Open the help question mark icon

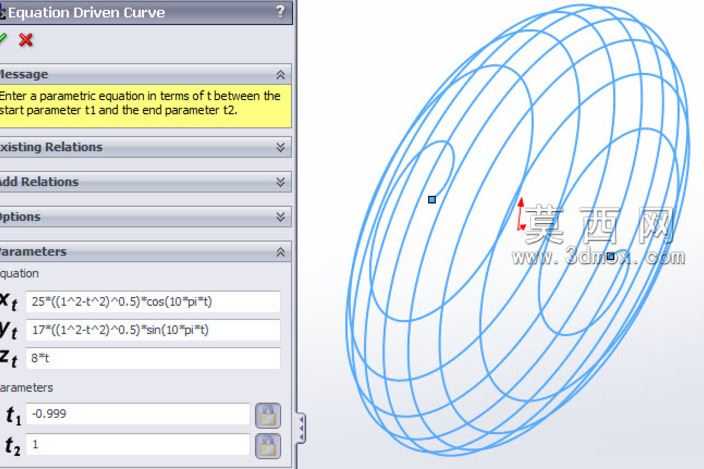coord(280,11)
